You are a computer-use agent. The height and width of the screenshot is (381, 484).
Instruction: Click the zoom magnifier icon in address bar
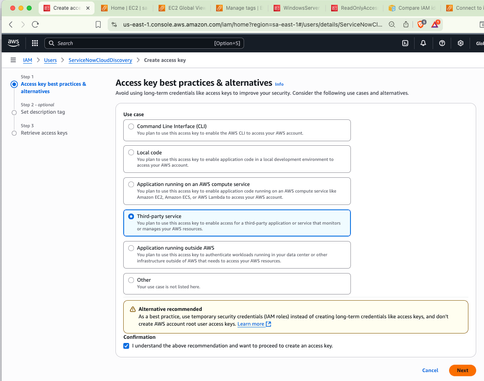(392, 24)
